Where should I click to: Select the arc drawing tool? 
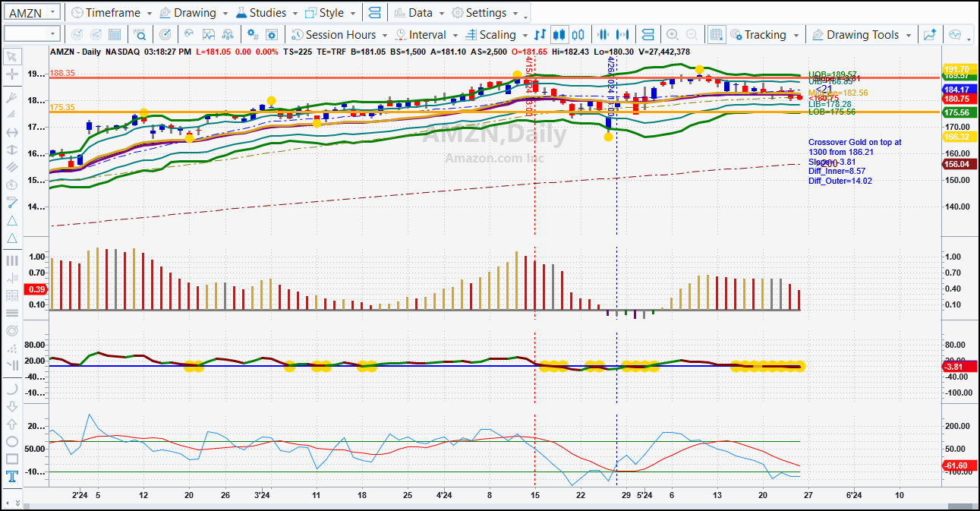tap(12, 388)
